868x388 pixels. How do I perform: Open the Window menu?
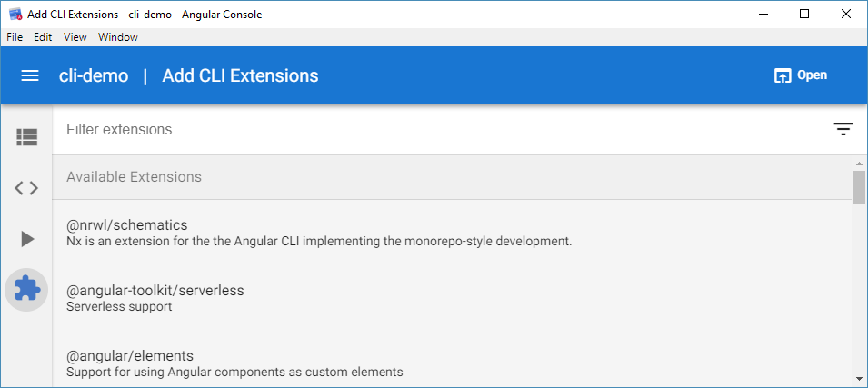pyautogui.click(x=118, y=37)
